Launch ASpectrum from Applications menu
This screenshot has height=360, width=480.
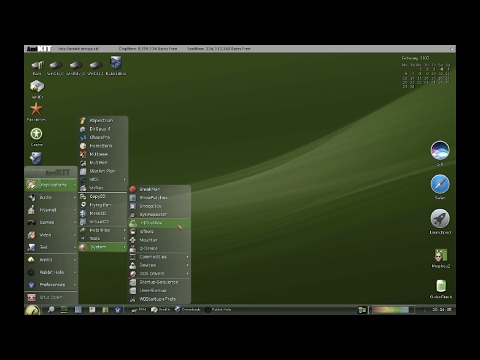(103, 120)
